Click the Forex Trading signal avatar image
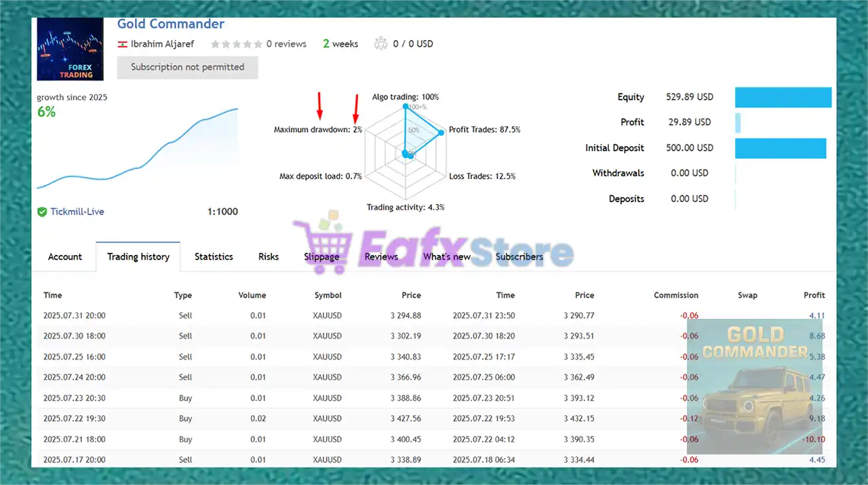Image resolution: width=868 pixels, height=485 pixels. click(70, 49)
